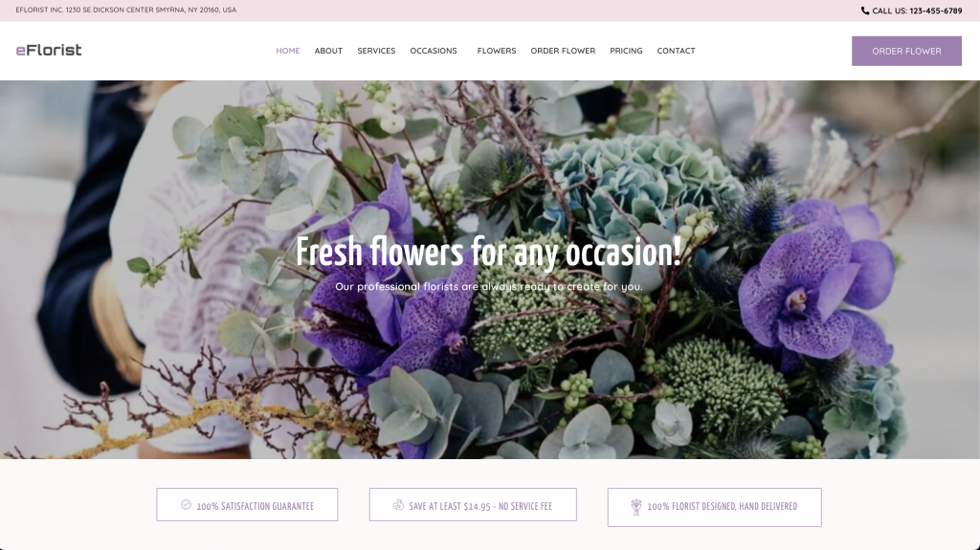Click the eFlorist address text in top bar
This screenshot has width=980, height=550.
[126, 10]
